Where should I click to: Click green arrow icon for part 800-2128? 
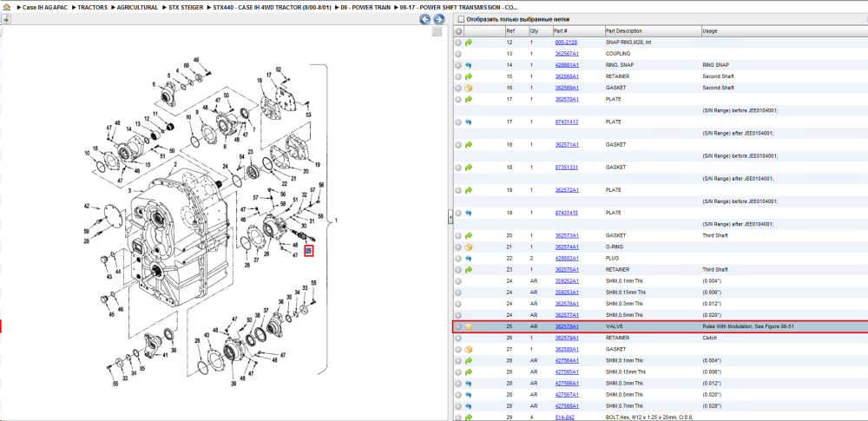point(469,42)
